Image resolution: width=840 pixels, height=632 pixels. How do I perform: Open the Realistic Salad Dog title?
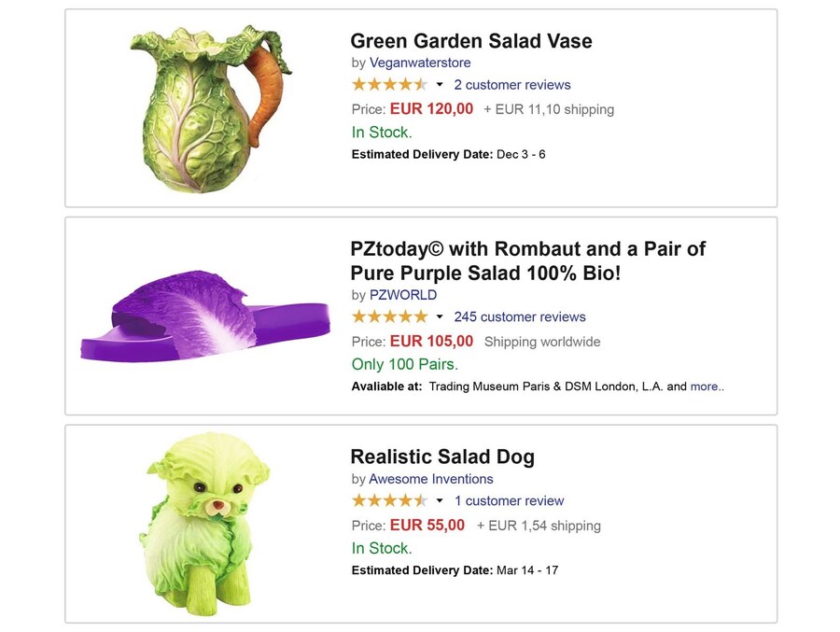pos(441,456)
